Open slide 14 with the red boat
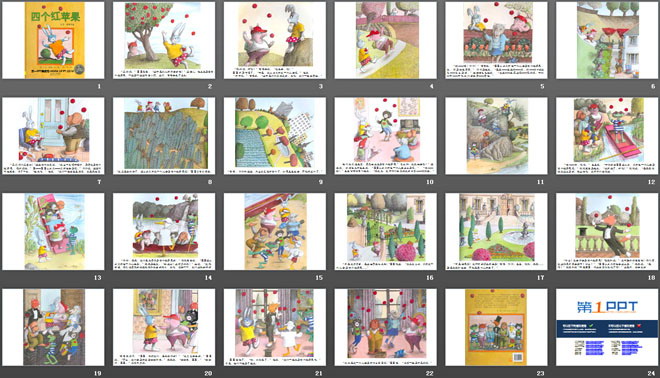The height and width of the screenshot is (378, 660). click(x=164, y=232)
